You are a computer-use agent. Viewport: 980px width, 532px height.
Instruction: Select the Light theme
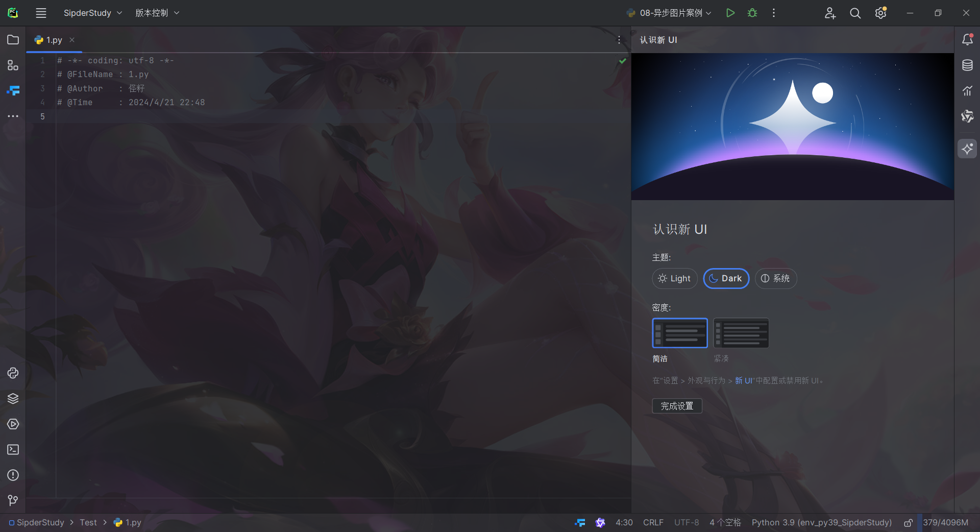[674, 278]
